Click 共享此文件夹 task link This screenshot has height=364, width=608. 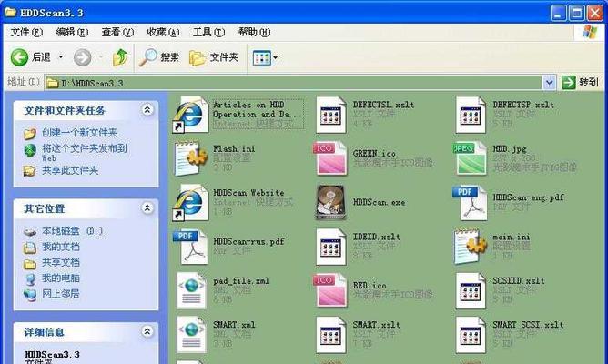(70, 170)
